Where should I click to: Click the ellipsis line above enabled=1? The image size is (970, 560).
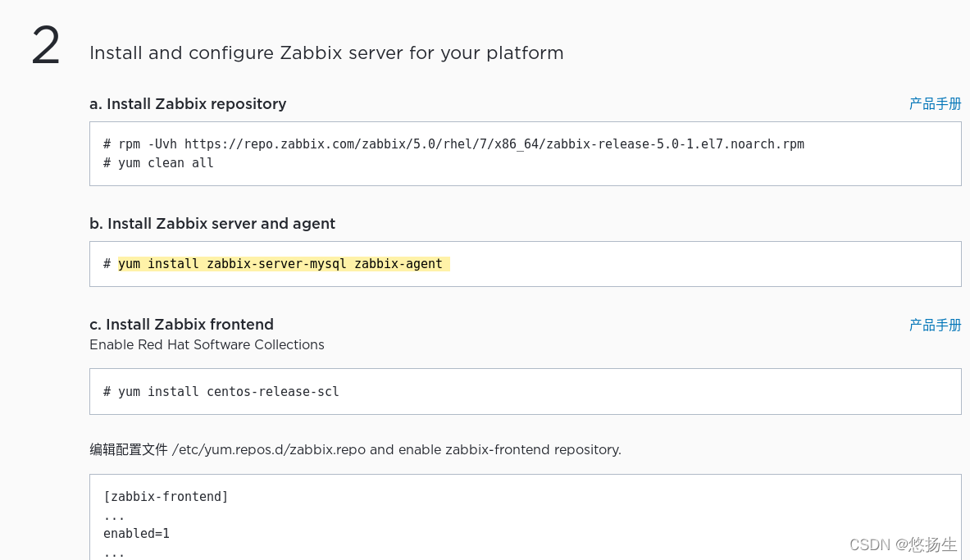coord(114,516)
